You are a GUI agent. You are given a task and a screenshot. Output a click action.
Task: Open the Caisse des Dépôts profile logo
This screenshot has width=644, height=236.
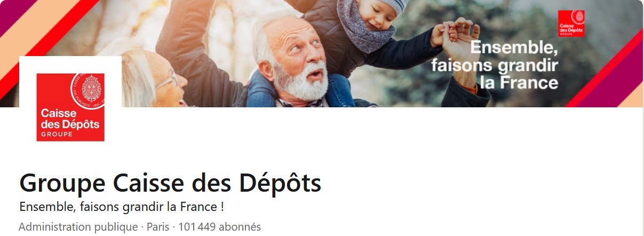(x=70, y=107)
